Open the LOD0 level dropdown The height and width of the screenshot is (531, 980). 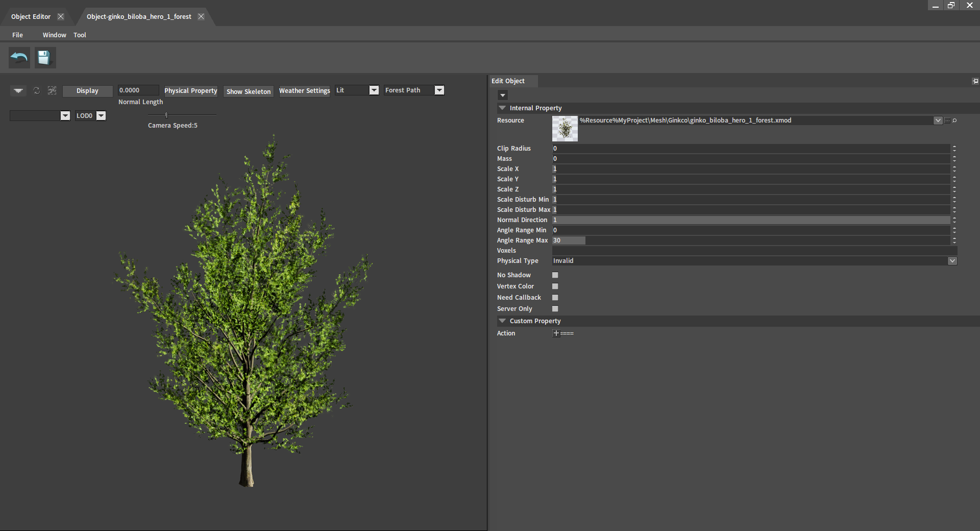tap(101, 116)
